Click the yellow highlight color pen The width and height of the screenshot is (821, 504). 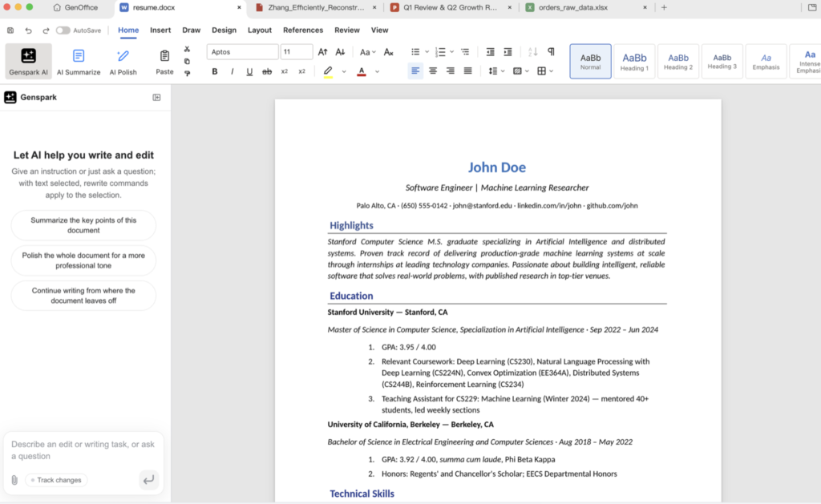[328, 71]
